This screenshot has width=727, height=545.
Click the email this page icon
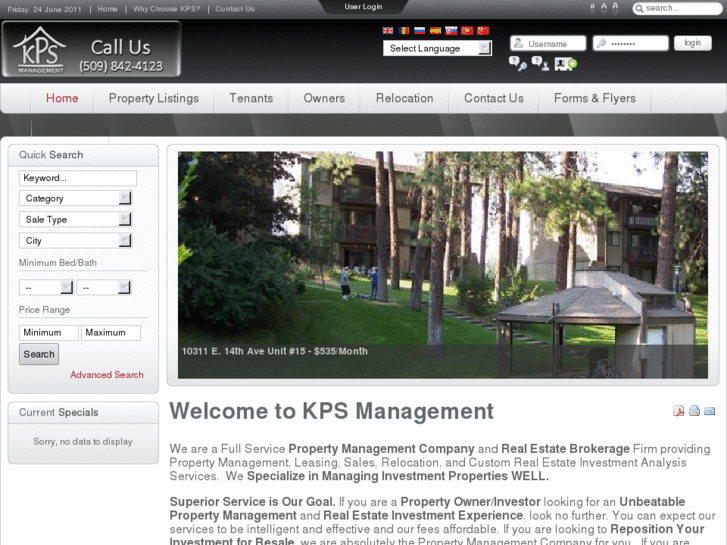[x=709, y=411]
